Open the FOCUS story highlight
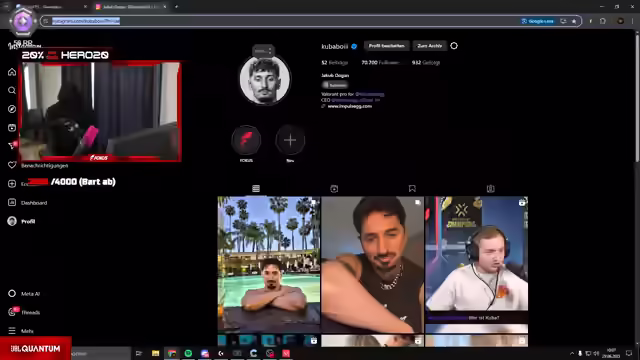The image size is (640, 360). click(246, 140)
